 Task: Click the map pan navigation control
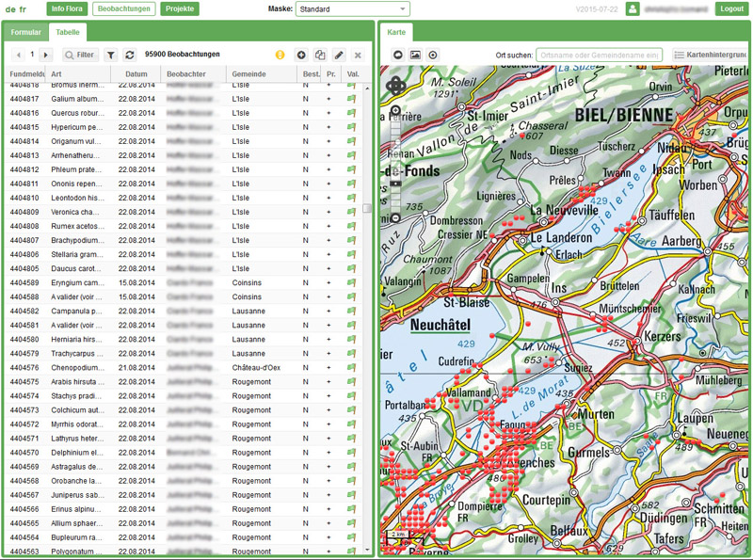point(396,86)
